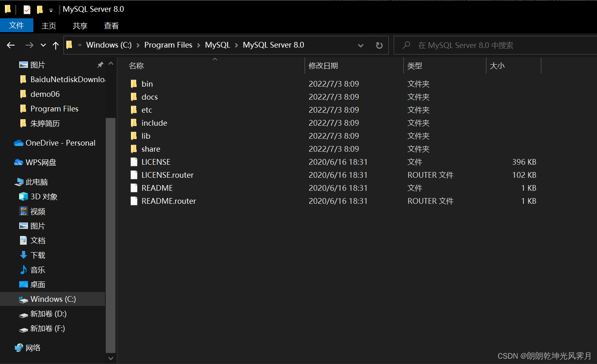The image size is (597, 364).
Task: Select the etc folder icon
Action: [x=134, y=110]
